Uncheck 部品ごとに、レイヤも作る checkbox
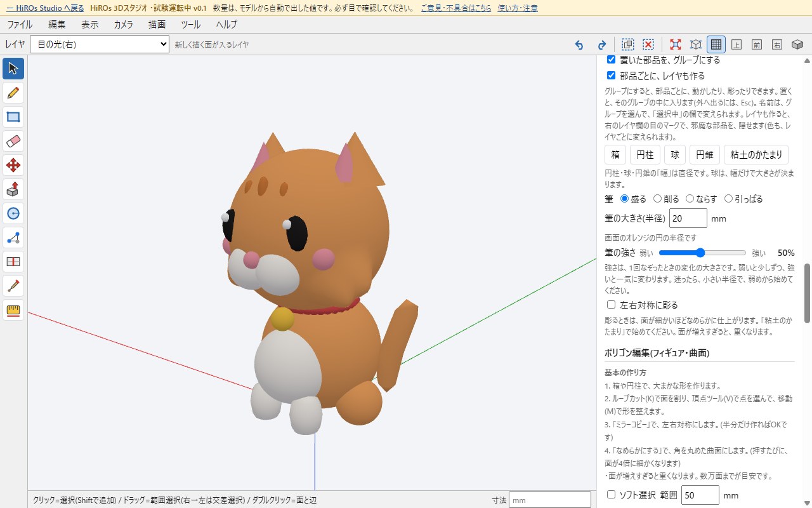This screenshot has width=812, height=508. pyautogui.click(x=612, y=75)
